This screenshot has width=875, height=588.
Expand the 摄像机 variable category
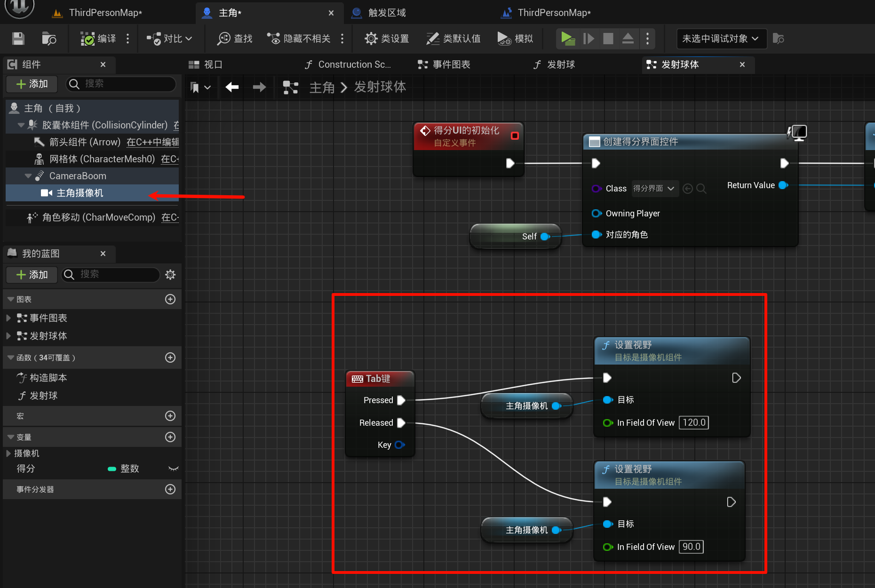8,453
